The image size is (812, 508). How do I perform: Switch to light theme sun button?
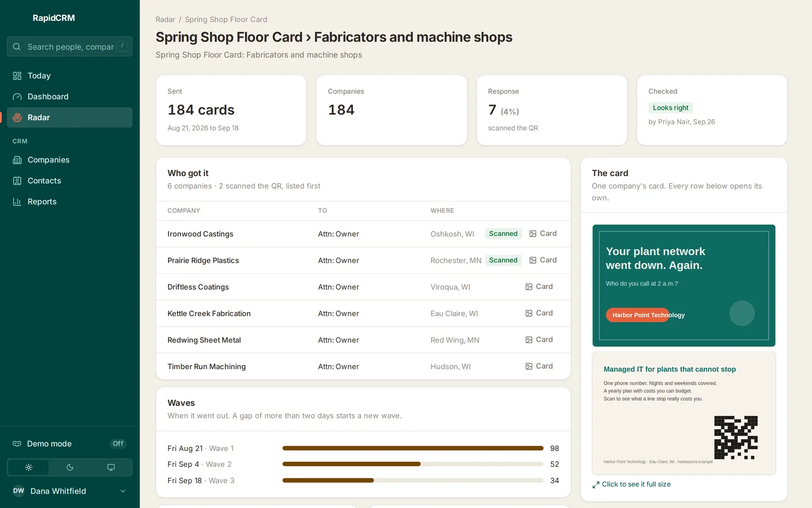point(29,467)
